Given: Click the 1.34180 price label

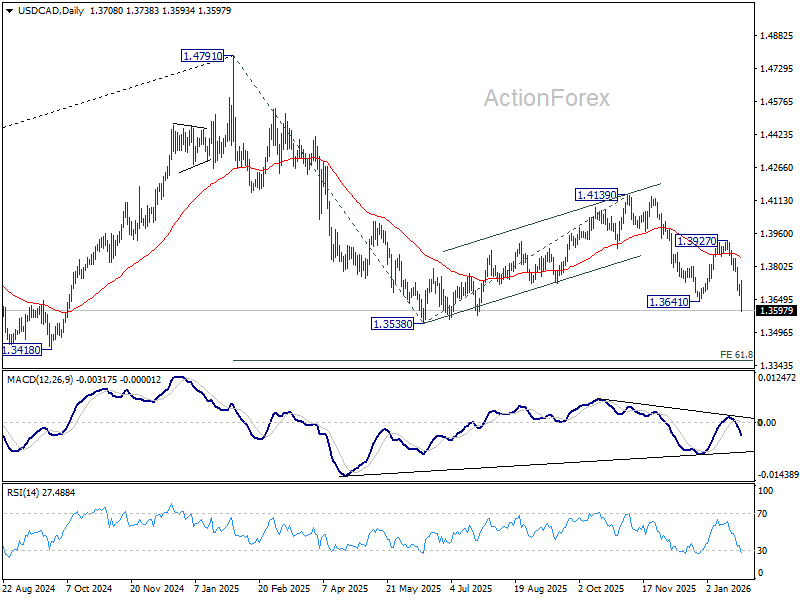Looking at the screenshot, I should (21, 350).
